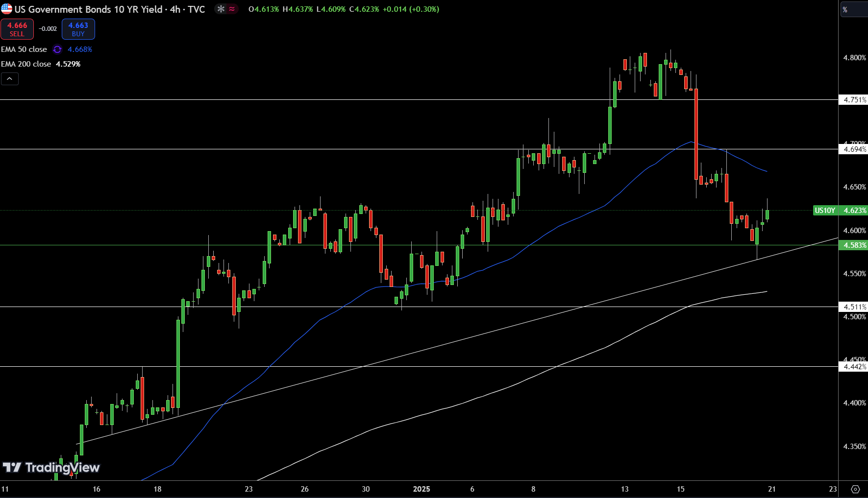Click the EMA 200 value 4.529%

(68, 64)
